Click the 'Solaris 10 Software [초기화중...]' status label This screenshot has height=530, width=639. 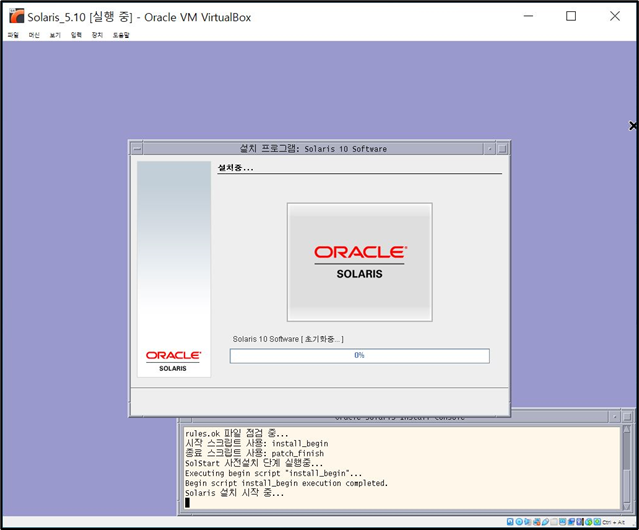click(288, 339)
